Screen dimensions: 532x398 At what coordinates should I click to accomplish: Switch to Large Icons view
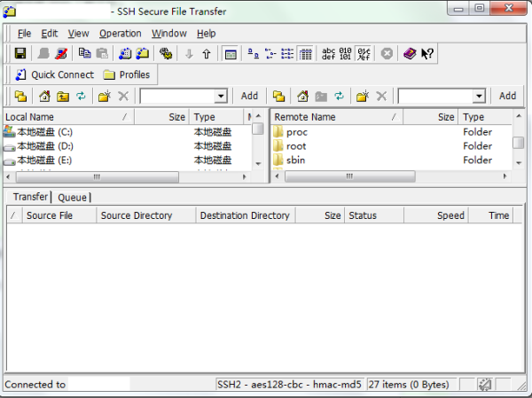pyautogui.click(x=253, y=53)
